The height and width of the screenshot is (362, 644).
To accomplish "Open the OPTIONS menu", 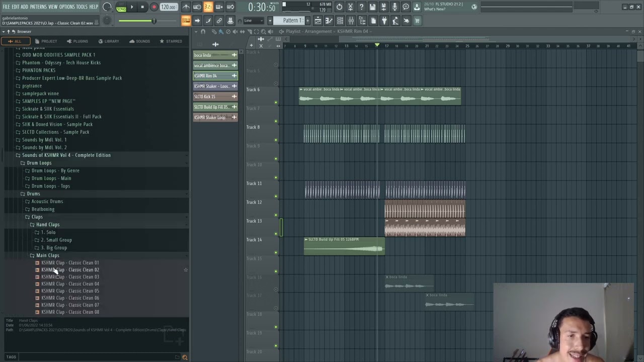I will pyautogui.click(x=67, y=7).
